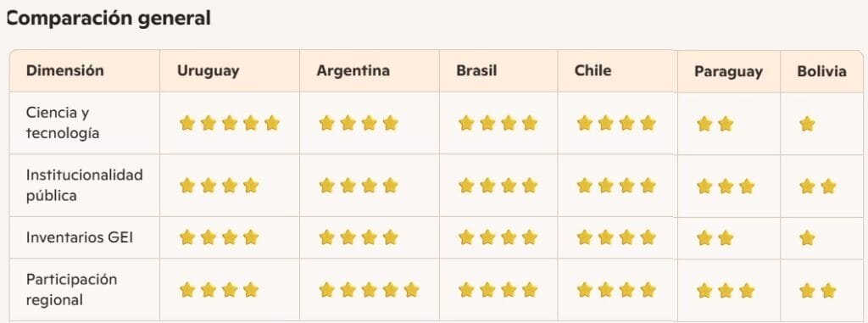
Task: Click Bolivia's two stars for Participación regional
Action: (x=818, y=290)
